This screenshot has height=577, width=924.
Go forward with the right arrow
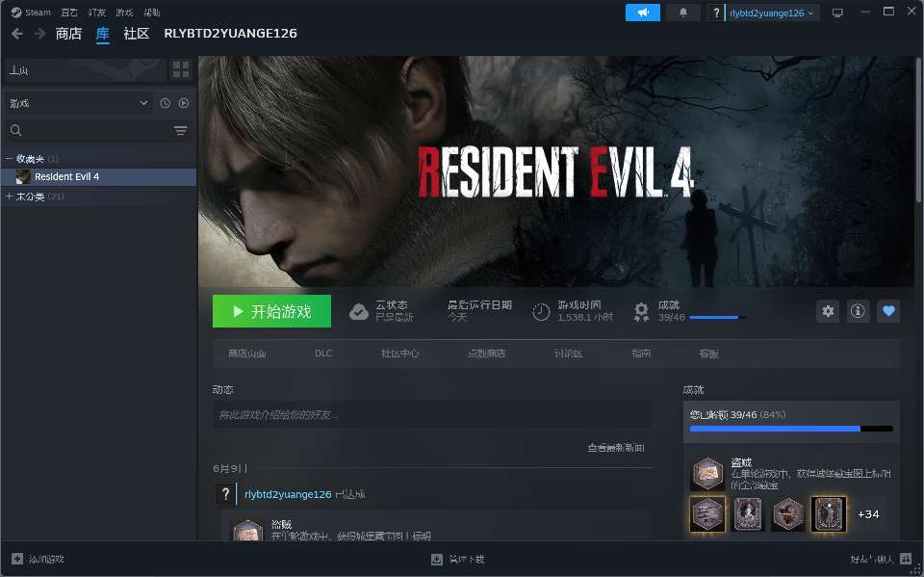40,34
